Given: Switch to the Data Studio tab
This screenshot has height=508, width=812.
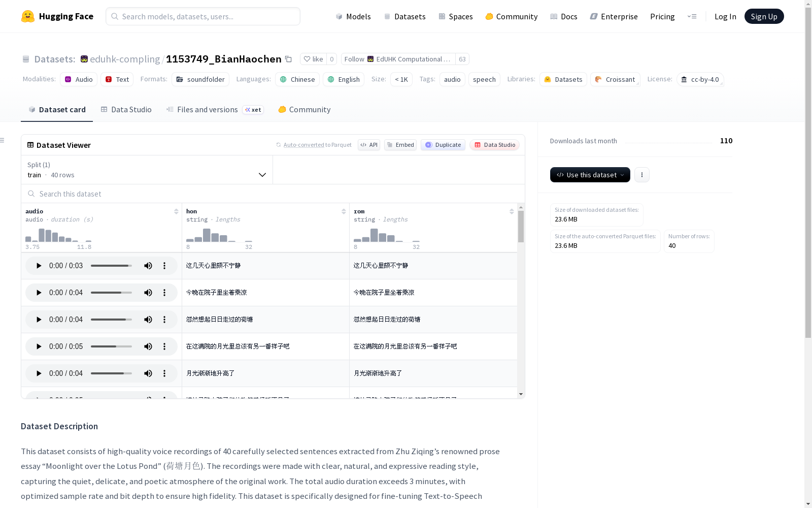Looking at the screenshot, I should click(x=126, y=110).
